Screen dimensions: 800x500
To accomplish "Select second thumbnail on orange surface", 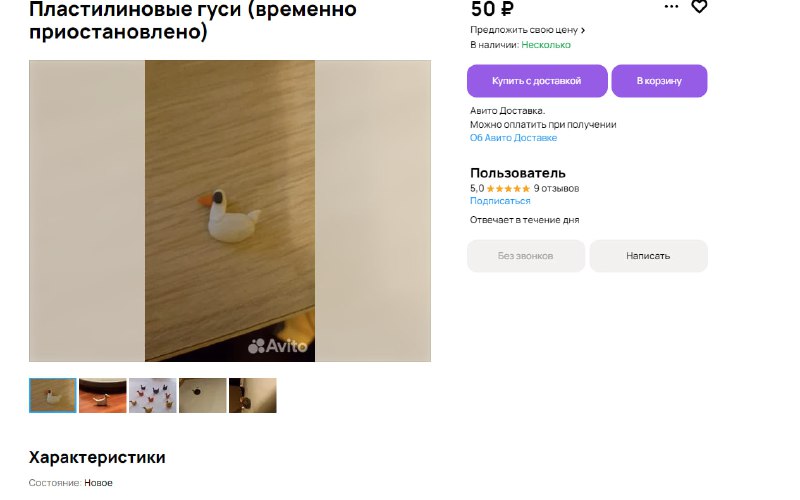I will [103, 395].
